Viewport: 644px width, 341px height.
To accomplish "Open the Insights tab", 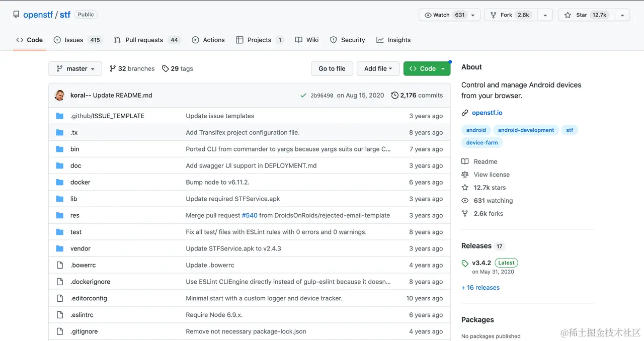I will coord(393,40).
